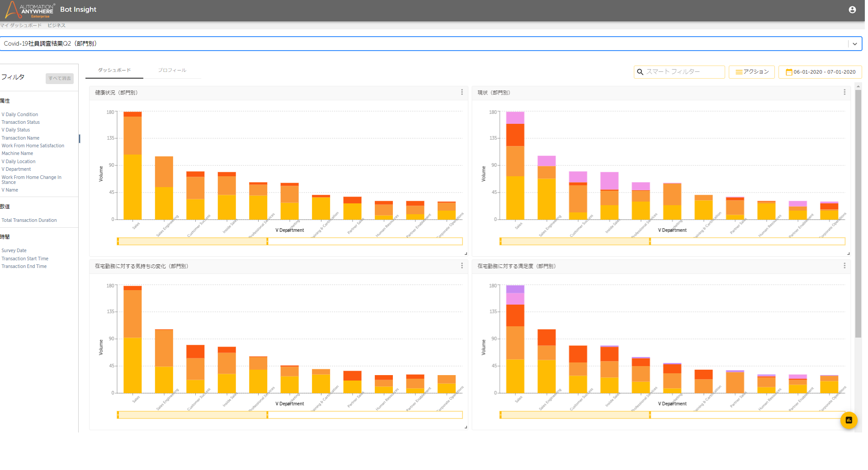
Task: Switch to the プロフィール tab
Action: pos(172,70)
